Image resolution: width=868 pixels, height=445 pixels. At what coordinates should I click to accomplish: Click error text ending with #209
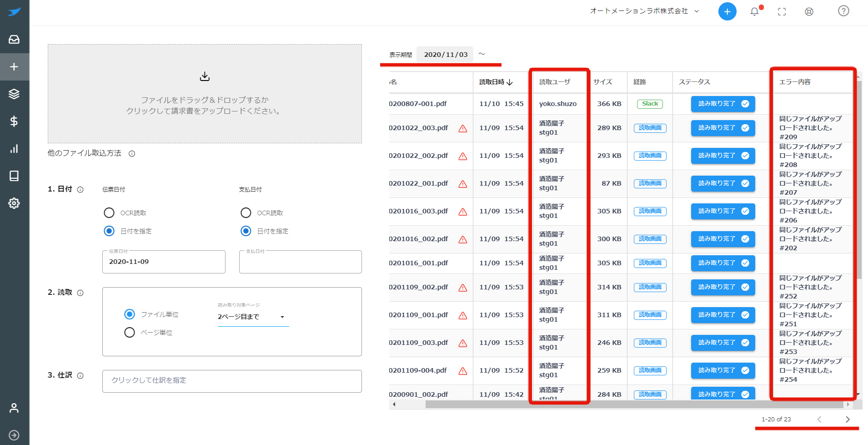(x=810, y=128)
